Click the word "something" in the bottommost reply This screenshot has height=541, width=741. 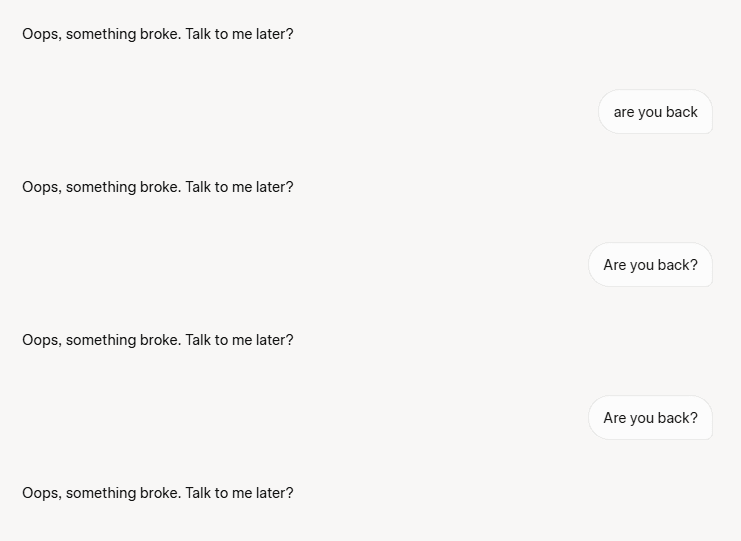click(101, 494)
